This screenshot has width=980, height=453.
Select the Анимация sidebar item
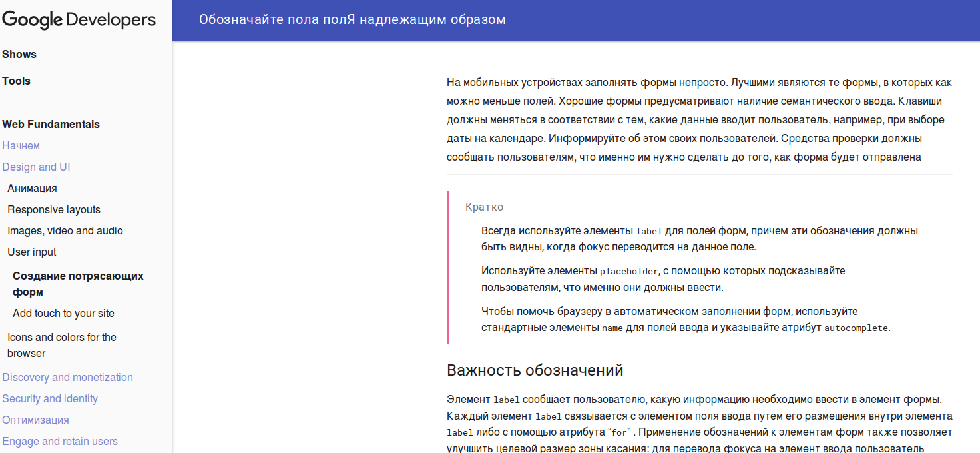click(x=33, y=189)
